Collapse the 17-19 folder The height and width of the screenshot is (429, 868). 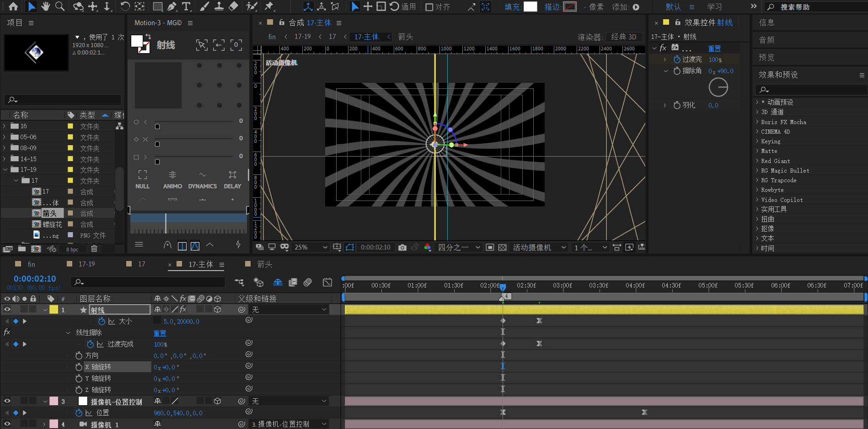click(5, 169)
